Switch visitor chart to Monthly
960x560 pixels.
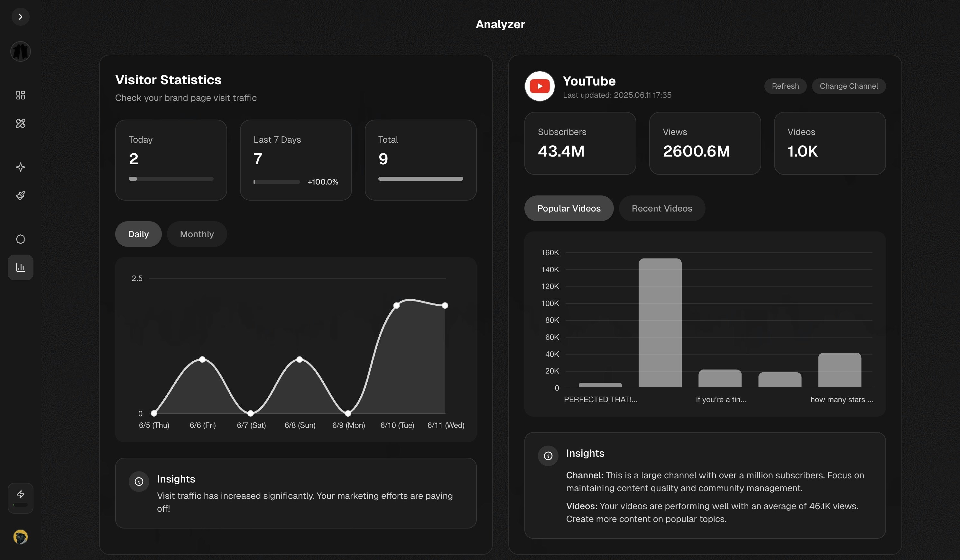(x=197, y=234)
